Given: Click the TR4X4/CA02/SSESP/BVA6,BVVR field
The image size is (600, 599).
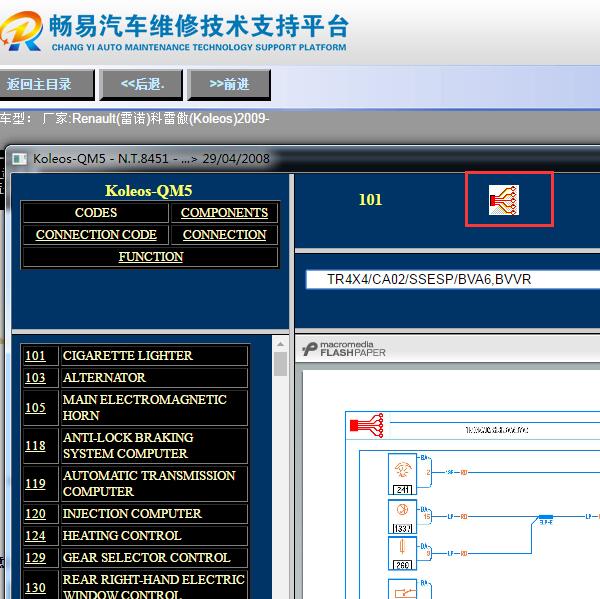Looking at the screenshot, I should pos(453,279).
